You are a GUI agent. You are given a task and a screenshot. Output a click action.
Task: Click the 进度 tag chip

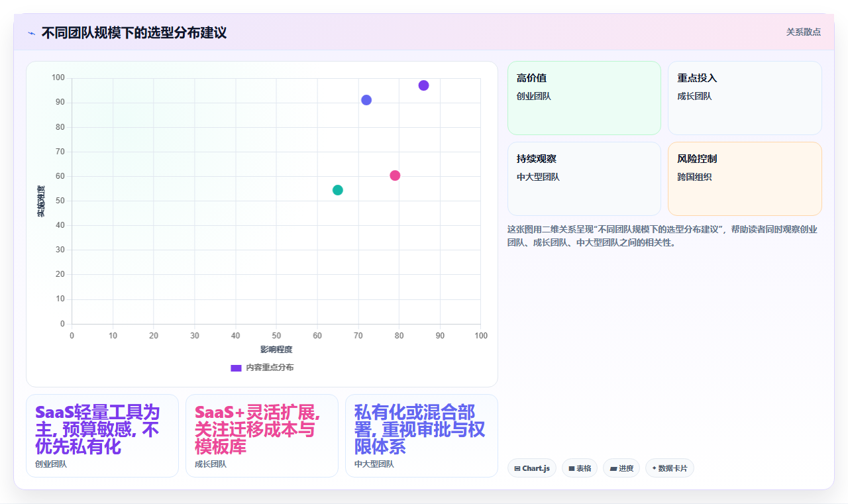(x=621, y=468)
